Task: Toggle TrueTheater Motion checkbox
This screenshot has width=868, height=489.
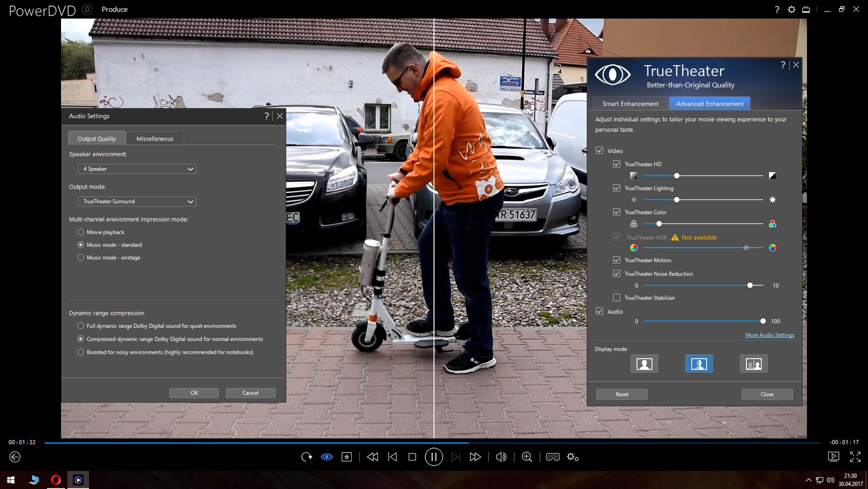Action: pos(617,260)
